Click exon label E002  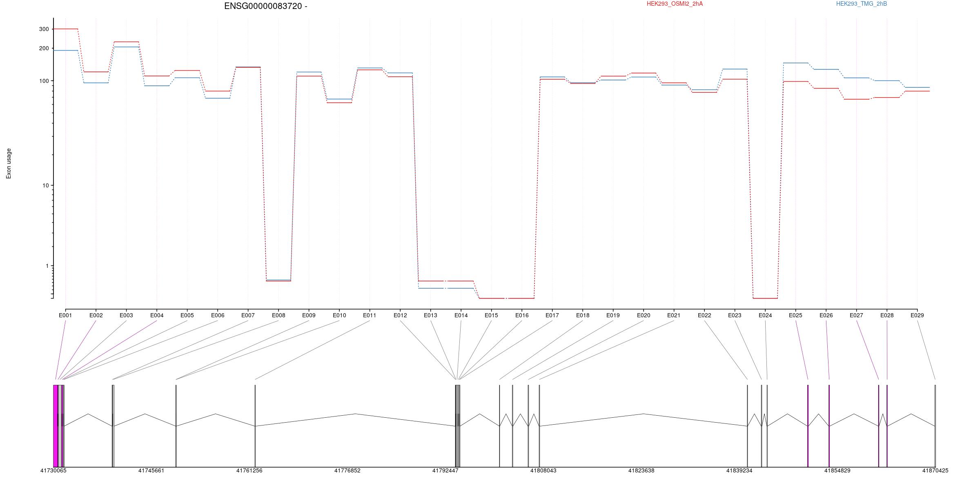(x=96, y=315)
